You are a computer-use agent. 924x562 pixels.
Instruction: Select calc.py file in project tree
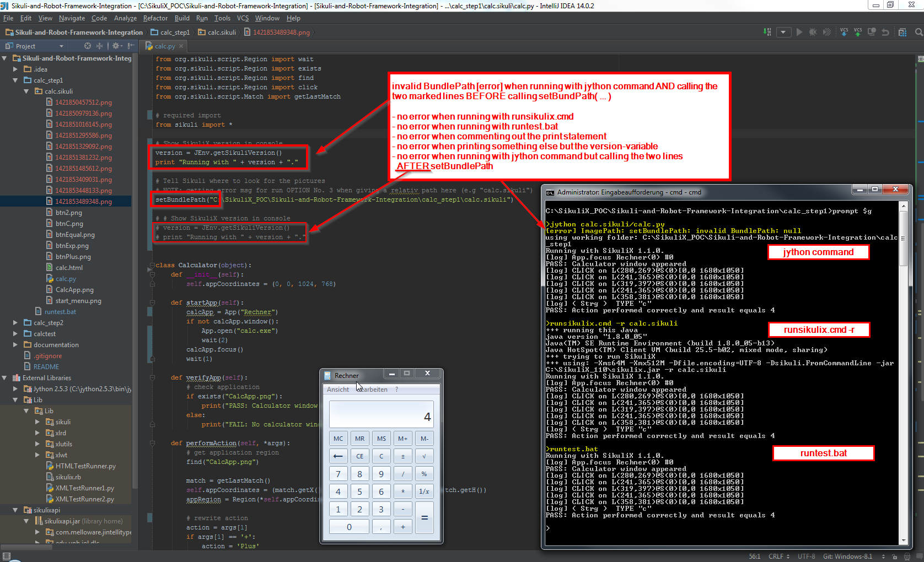click(66, 279)
